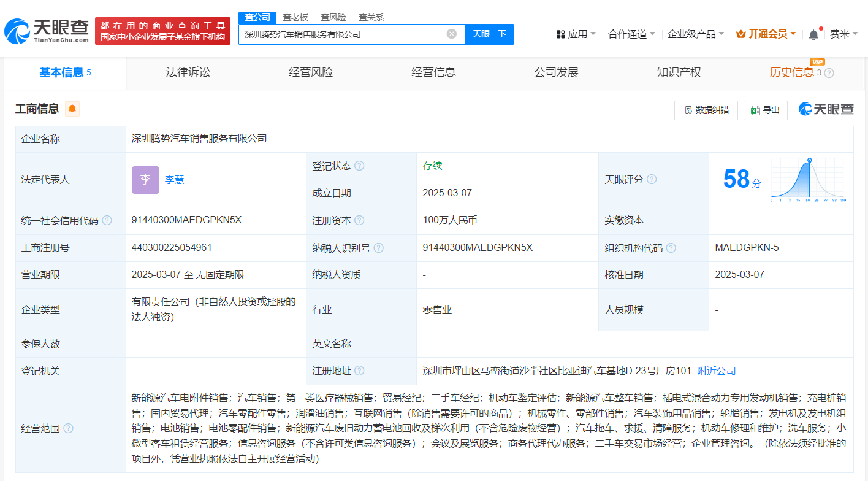Click help icon next to 登记状态
This screenshot has width=868, height=481.
(359, 166)
